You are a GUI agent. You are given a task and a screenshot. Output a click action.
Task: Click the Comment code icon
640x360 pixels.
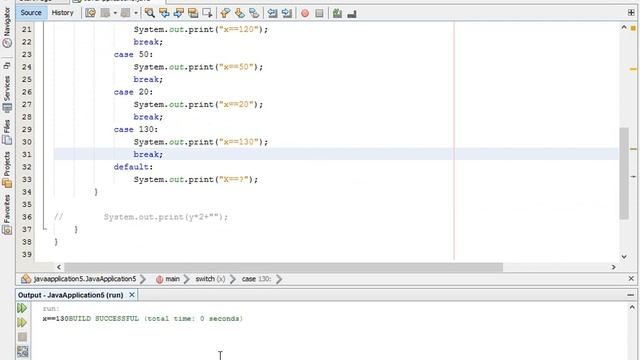(x=337, y=13)
